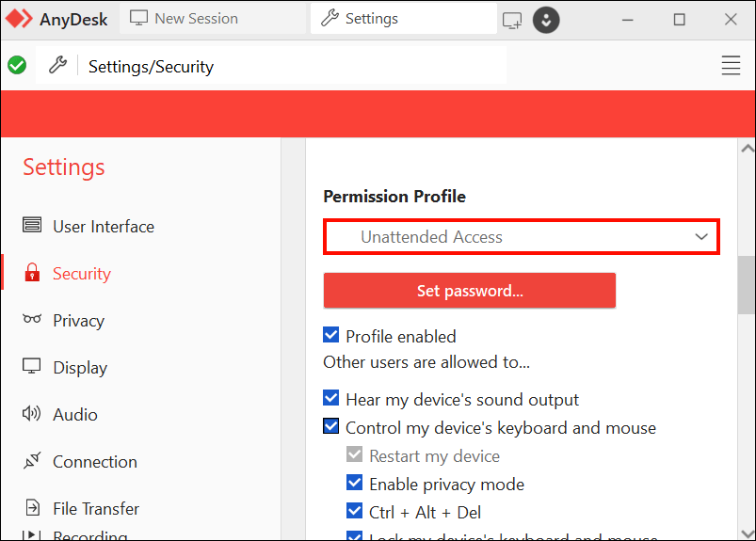Toggle the Ctrl + Alt + Del checkbox
Screen dimensions: 756x541
click(355, 512)
